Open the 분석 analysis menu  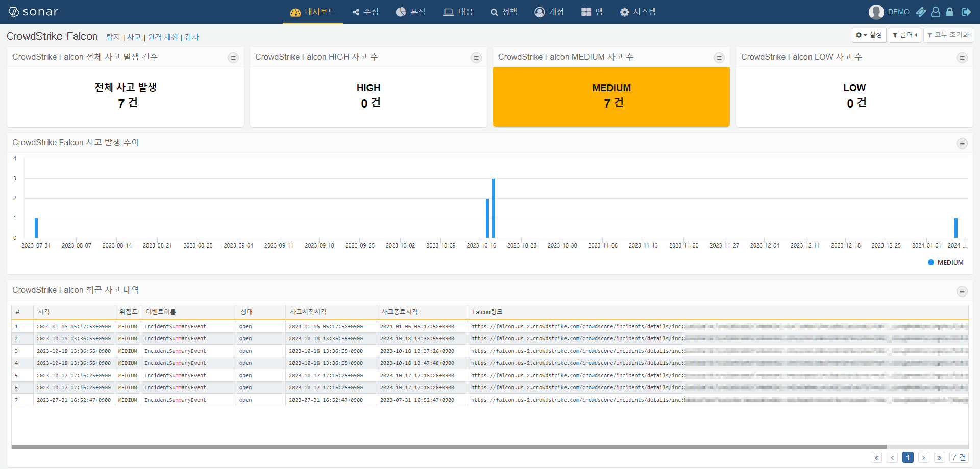tap(410, 12)
